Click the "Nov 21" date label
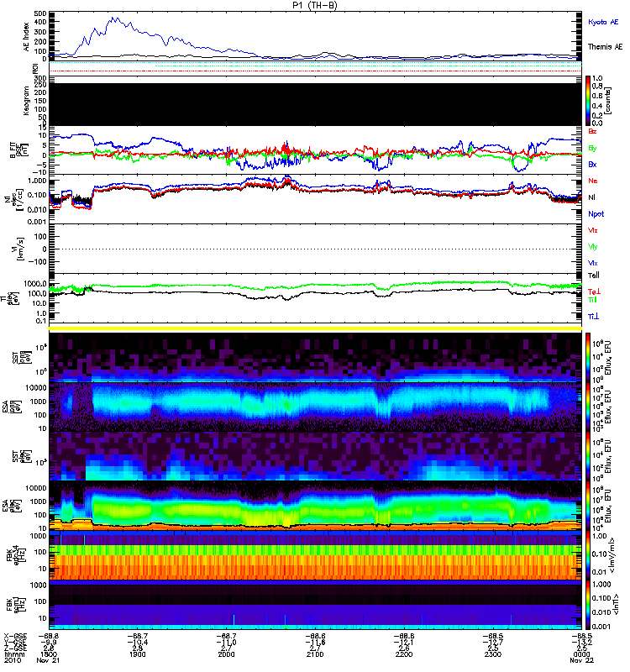630x672 pixels. [x=48, y=660]
